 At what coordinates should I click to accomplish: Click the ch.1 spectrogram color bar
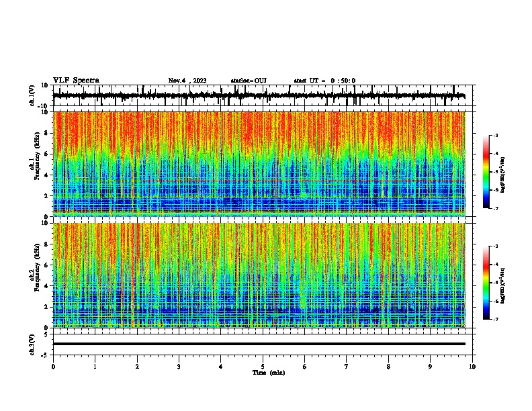(x=486, y=172)
